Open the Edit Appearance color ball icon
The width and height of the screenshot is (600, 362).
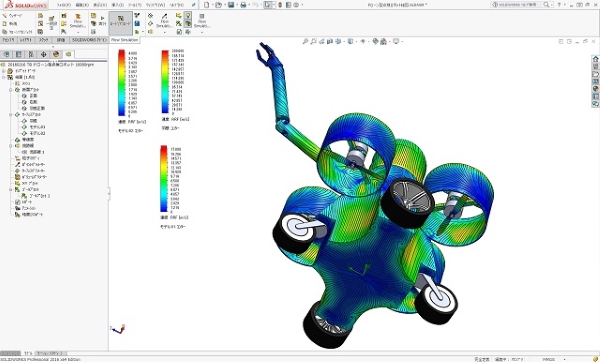[x=375, y=41]
